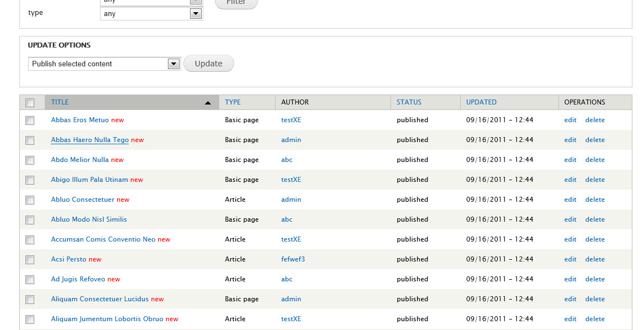The width and height of the screenshot is (644, 330).
Task: Click the Update button
Action: click(x=208, y=63)
